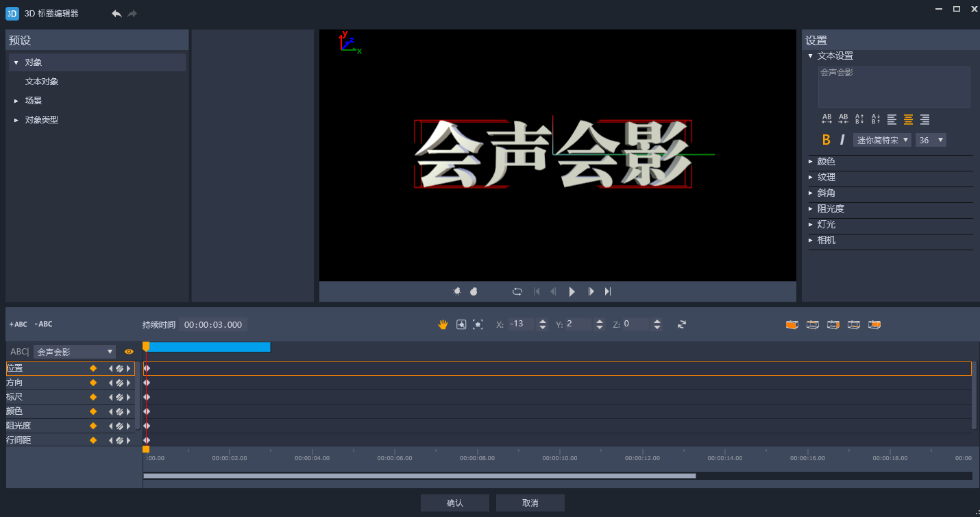Open the font dropdown 迷你简特宋
Image resolution: width=980 pixels, height=517 pixels.
click(882, 140)
